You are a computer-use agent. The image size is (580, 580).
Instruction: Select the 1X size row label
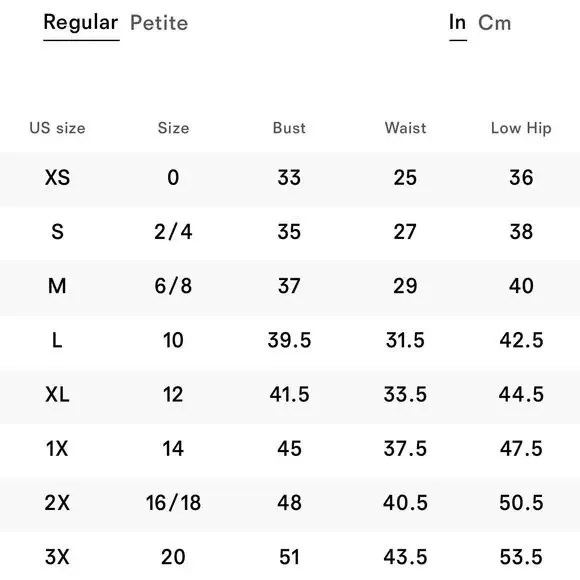57,449
